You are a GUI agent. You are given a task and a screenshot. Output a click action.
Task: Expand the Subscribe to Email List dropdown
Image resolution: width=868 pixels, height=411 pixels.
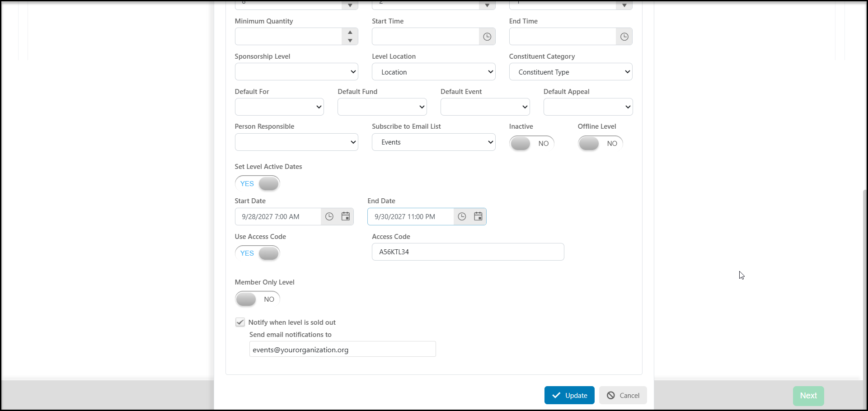coord(434,142)
